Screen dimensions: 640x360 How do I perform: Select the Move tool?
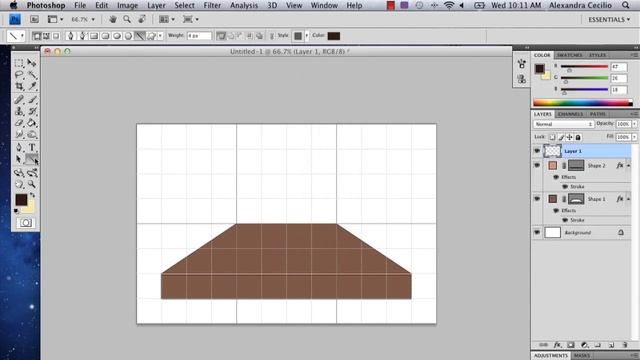(32, 63)
